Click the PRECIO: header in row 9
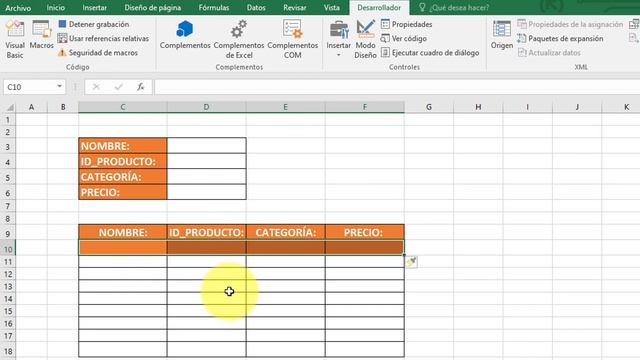The height and width of the screenshot is (360, 640). coord(364,233)
